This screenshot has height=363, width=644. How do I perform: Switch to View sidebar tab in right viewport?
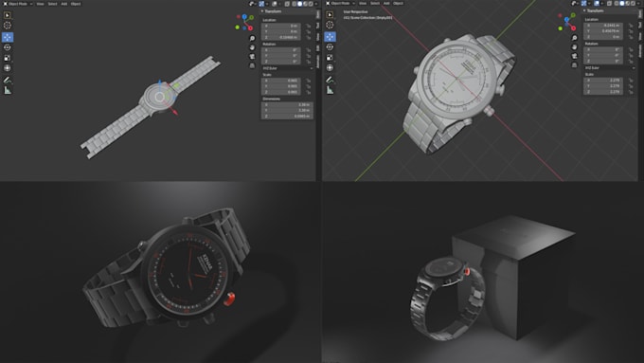(640, 37)
